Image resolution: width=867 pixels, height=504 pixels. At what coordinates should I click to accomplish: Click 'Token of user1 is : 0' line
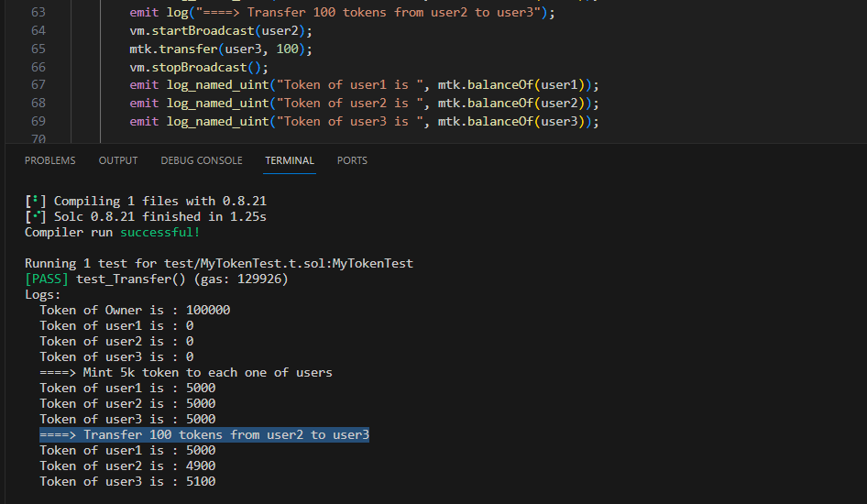pyautogui.click(x=116, y=325)
